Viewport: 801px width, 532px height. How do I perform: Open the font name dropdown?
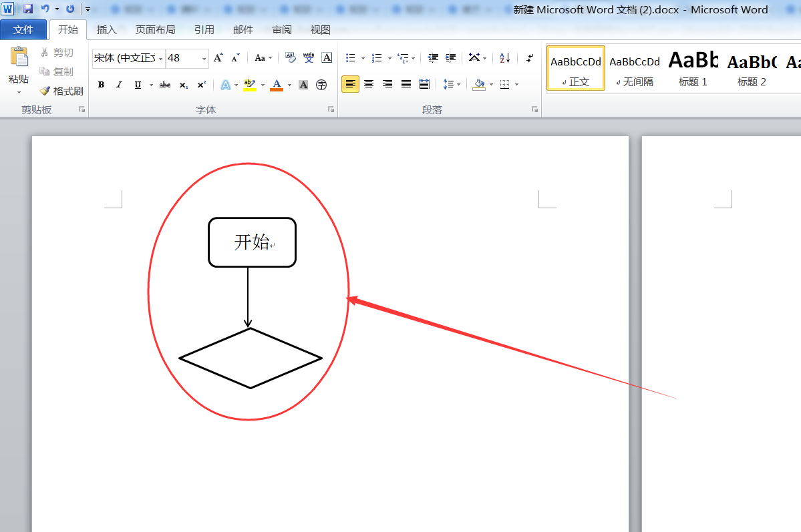tap(160, 59)
